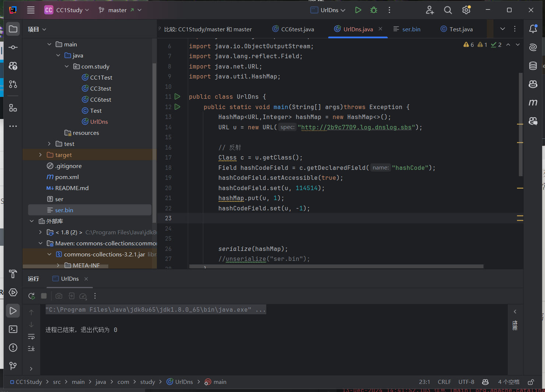Run the main method from gutter arrow
The height and width of the screenshot is (392, 545).
177,107
